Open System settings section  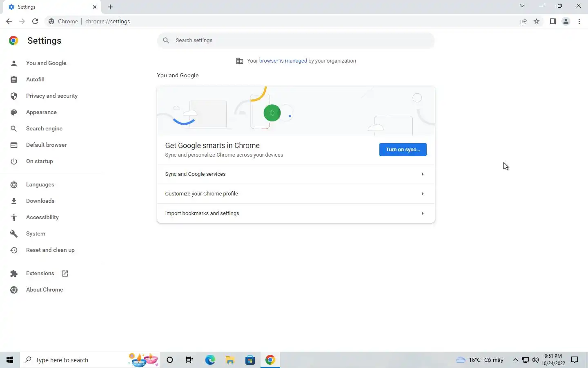tap(36, 233)
